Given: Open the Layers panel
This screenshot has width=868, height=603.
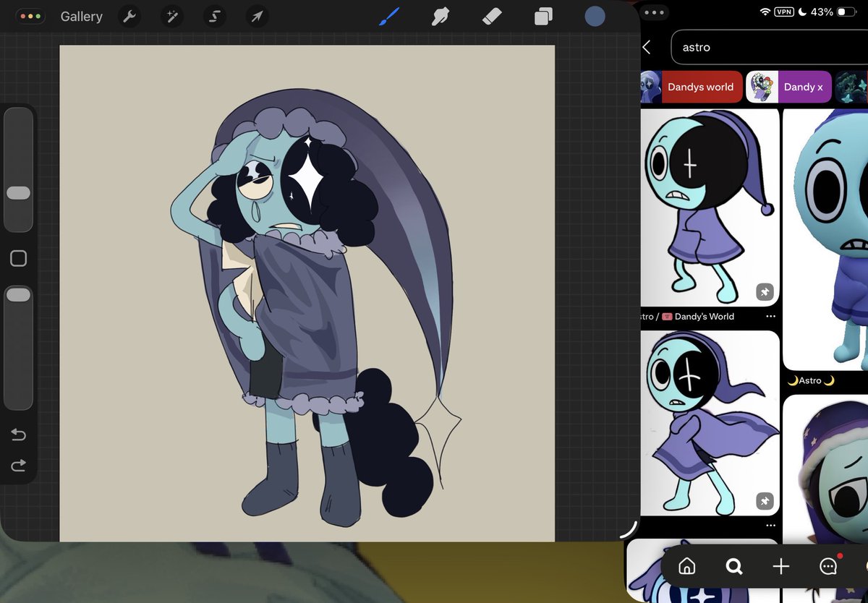Looking at the screenshot, I should pyautogui.click(x=543, y=16).
